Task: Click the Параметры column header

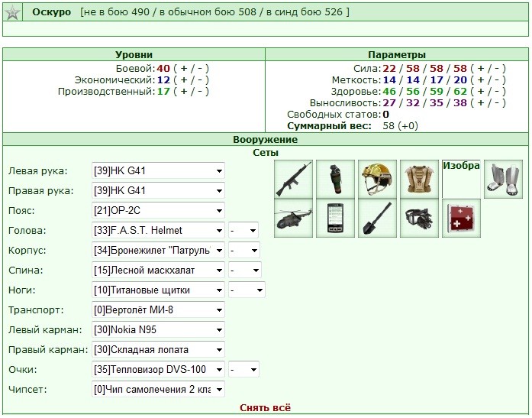Action: coord(397,55)
